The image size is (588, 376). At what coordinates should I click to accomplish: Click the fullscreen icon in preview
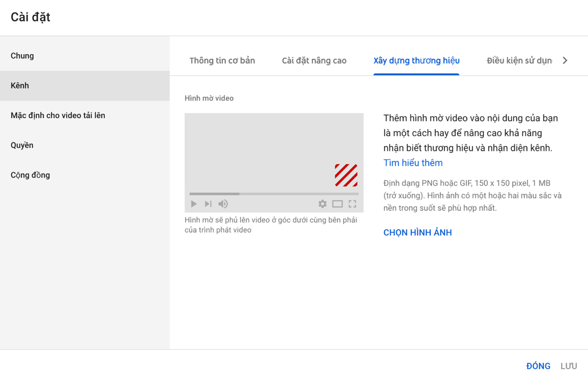click(x=352, y=204)
